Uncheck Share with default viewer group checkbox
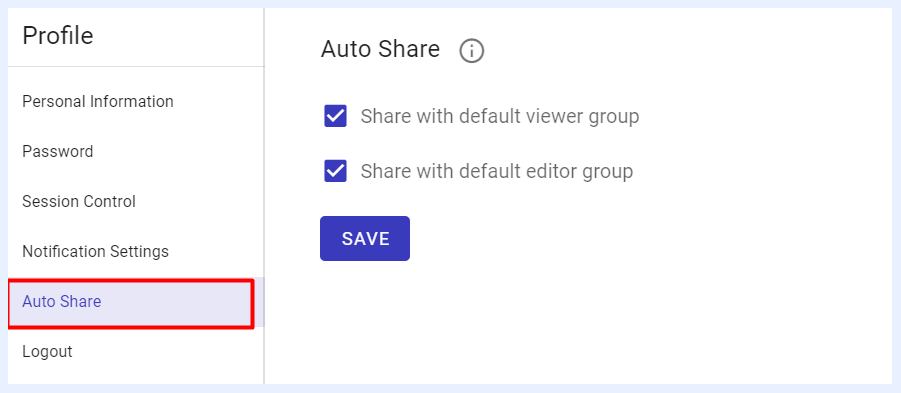Screen dimensions: 901x393 pyautogui.click(x=335, y=116)
